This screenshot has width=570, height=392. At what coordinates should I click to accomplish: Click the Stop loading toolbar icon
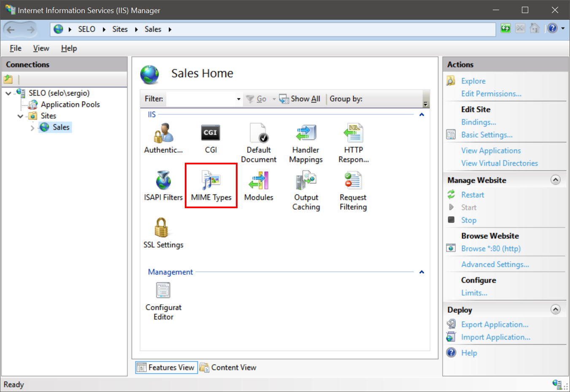tap(520, 28)
